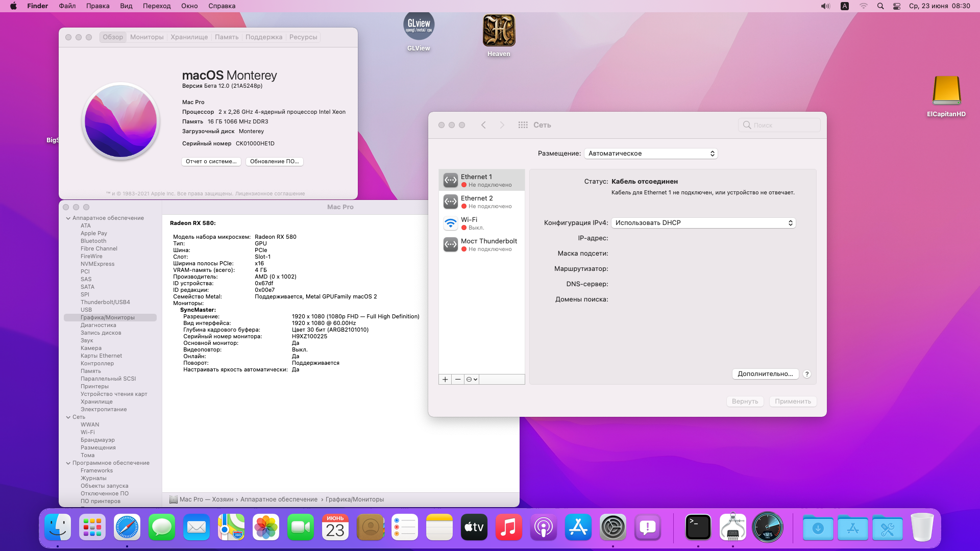The height and width of the screenshot is (551, 980).
Task: Select Карты Ethernet in hardware list
Action: [x=101, y=356]
